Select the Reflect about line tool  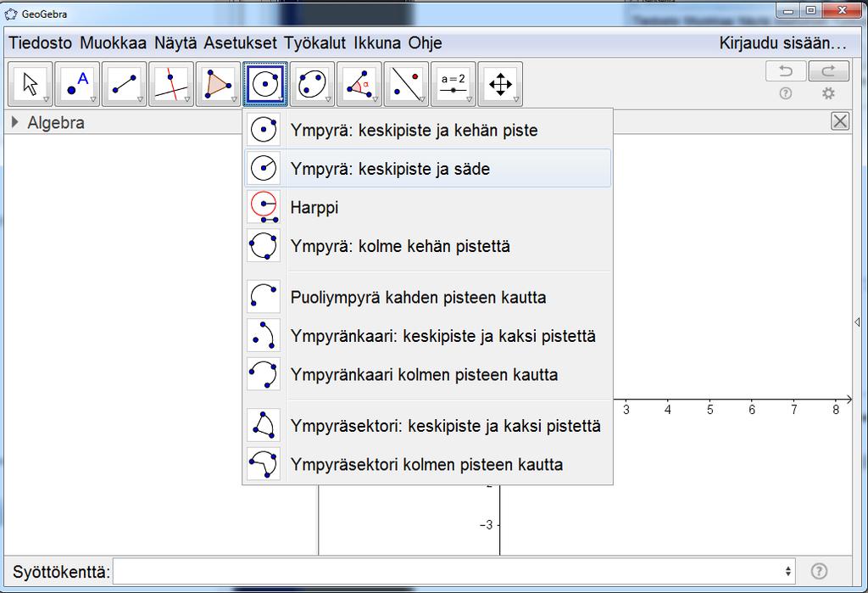click(x=406, y=84)
